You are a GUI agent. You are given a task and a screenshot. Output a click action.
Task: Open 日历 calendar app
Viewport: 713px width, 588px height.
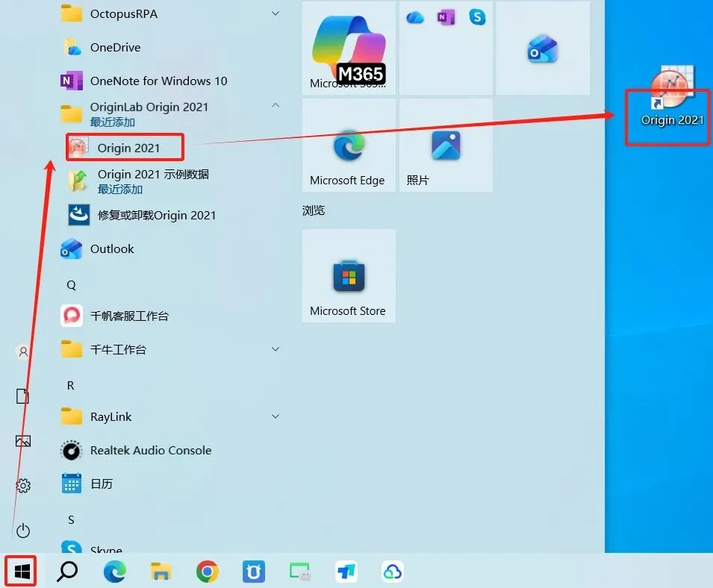click(170, 484)
